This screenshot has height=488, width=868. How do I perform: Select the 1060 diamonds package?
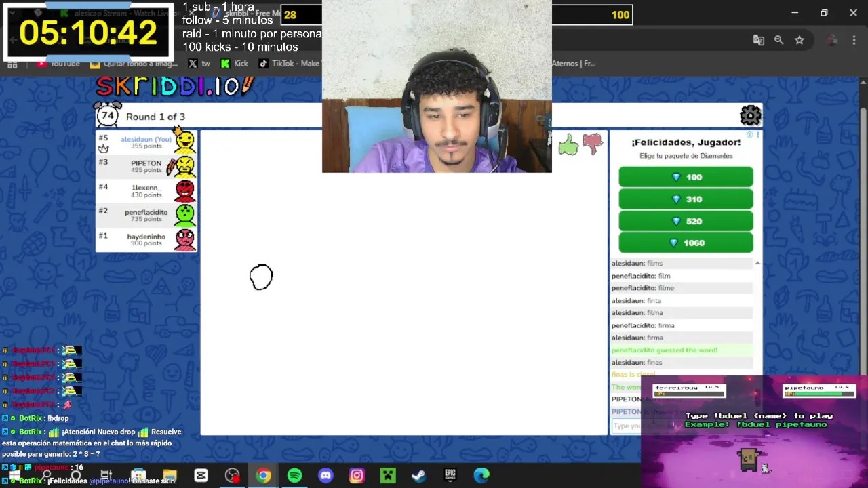(x=686, y=243)
